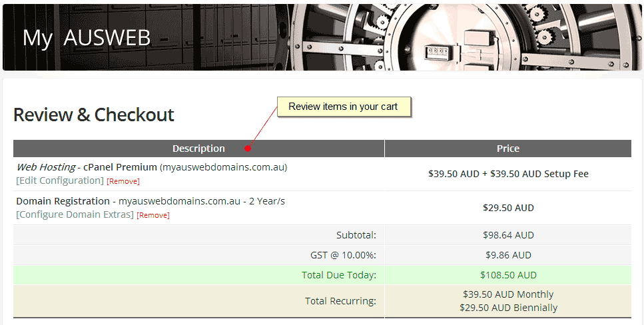Click the red dot callout marker

click(248, 148)
